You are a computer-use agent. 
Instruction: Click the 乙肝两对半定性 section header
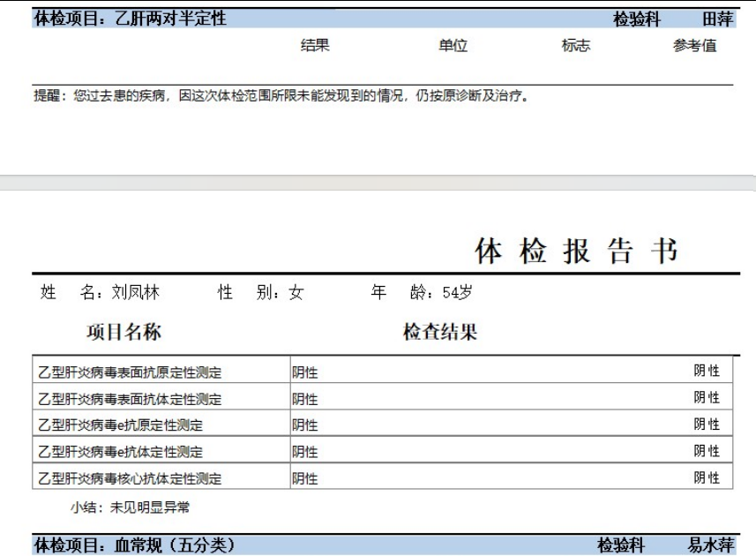(130, 19)
